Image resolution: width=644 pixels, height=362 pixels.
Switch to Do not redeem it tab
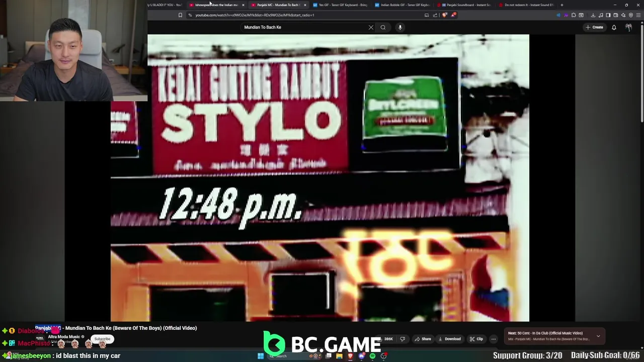click(x=526, y=5)
